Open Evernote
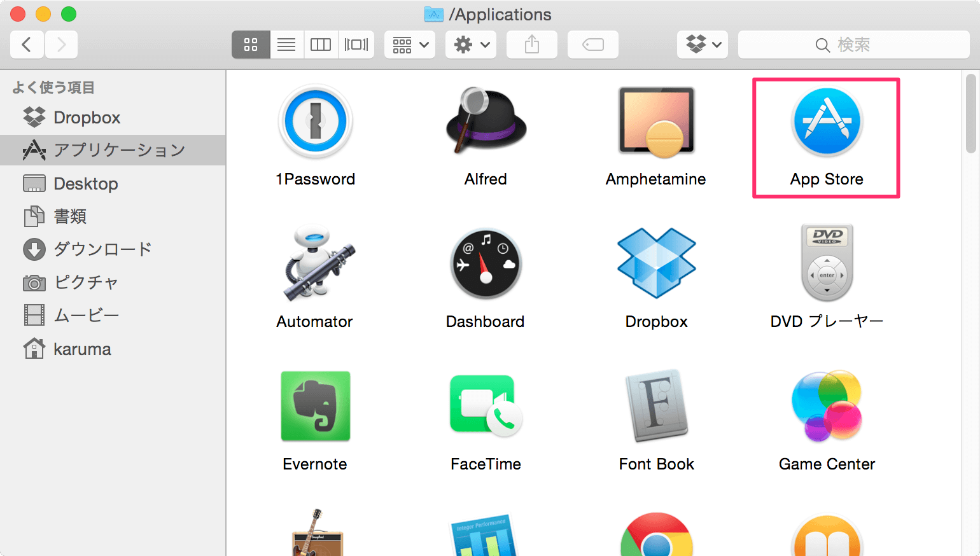This screenshot has width=980, height=556. pos(314,406)
